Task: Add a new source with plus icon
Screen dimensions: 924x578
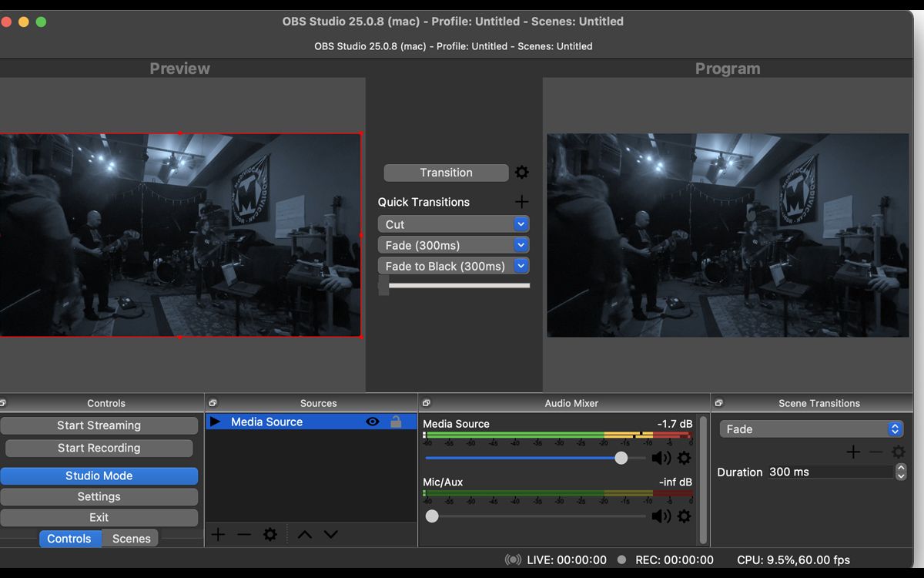Action: [218, 534]
